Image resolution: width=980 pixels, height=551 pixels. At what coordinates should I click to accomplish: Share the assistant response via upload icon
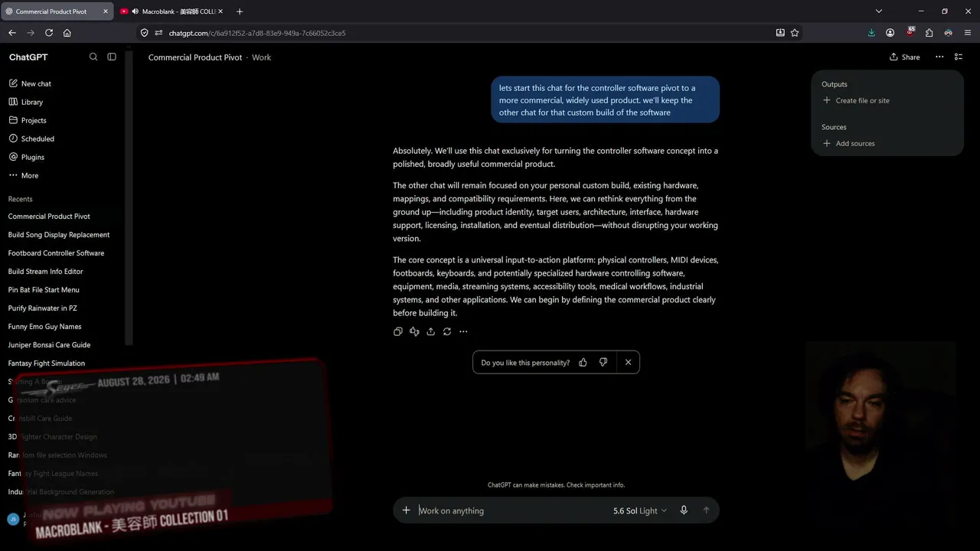[x=431, y=331]
